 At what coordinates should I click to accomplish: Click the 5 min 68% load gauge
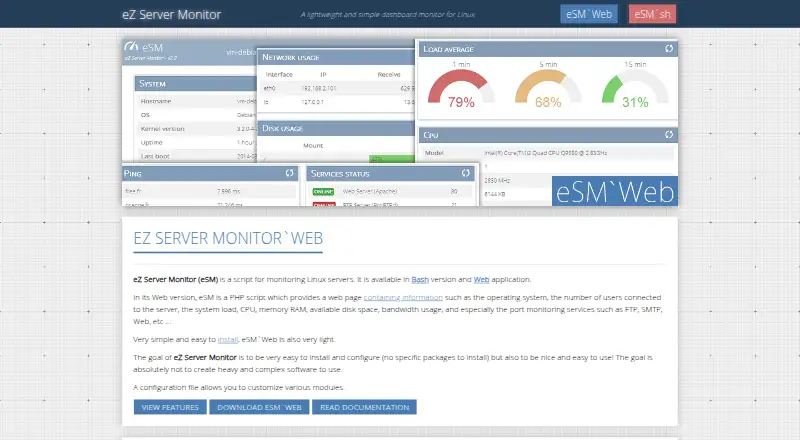tap(548, 88)
